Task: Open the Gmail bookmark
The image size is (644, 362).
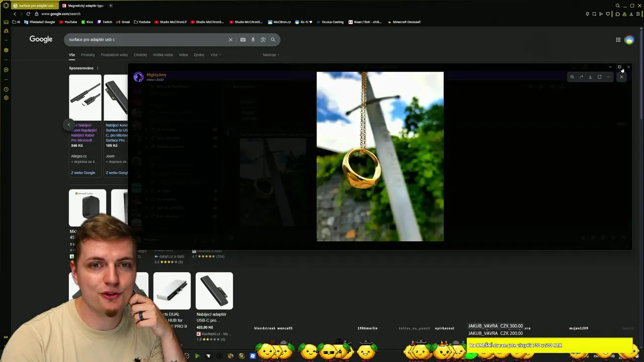Action: pos(123,22)
